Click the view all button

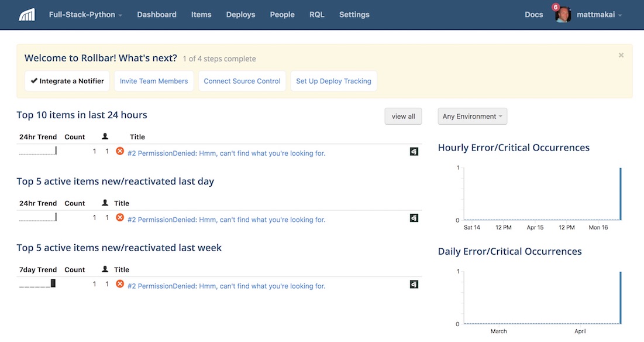tap(403, 117)
